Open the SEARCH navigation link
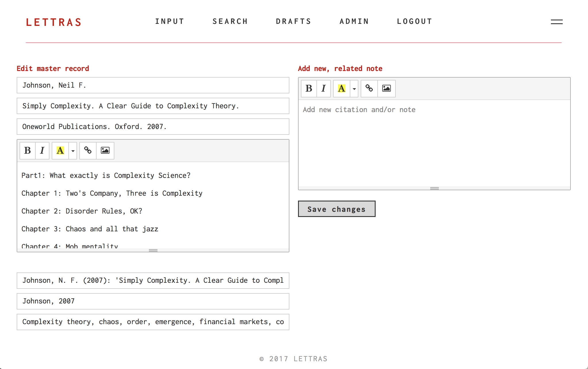The image size is (588, 369). tap(230, 22)
